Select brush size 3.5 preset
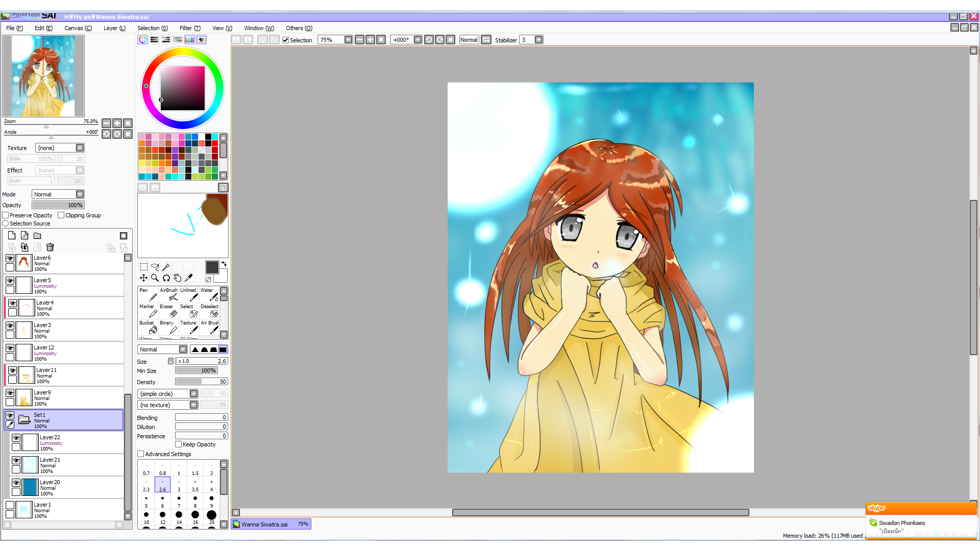This screenshot has width=980, height=551. [x=195, y=485]
